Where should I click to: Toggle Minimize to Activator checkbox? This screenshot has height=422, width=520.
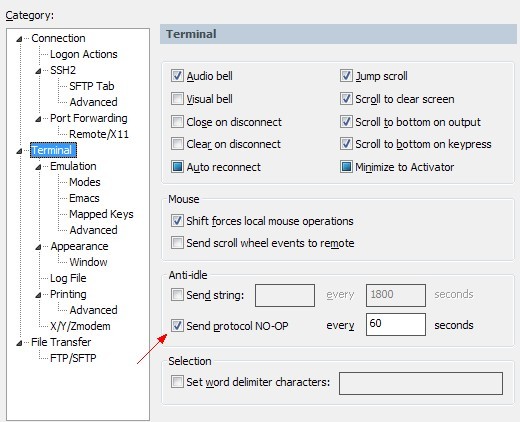pyautogui.click(x=346, y=167)
